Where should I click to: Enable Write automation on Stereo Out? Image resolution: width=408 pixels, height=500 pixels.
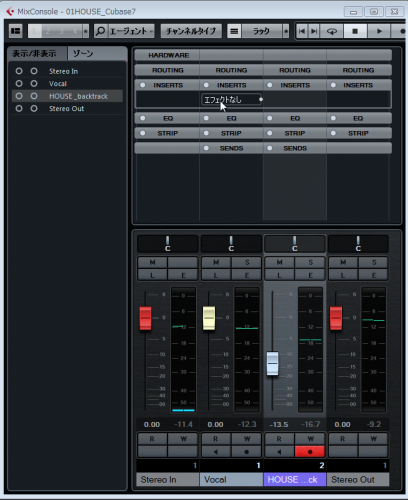(x=374, y=439)
